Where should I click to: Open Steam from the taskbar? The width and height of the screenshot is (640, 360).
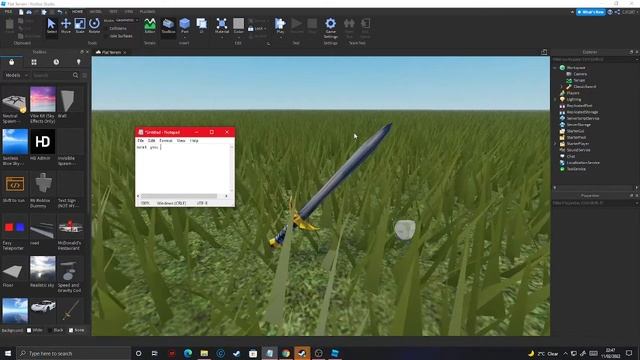click(x=236, y=353)
